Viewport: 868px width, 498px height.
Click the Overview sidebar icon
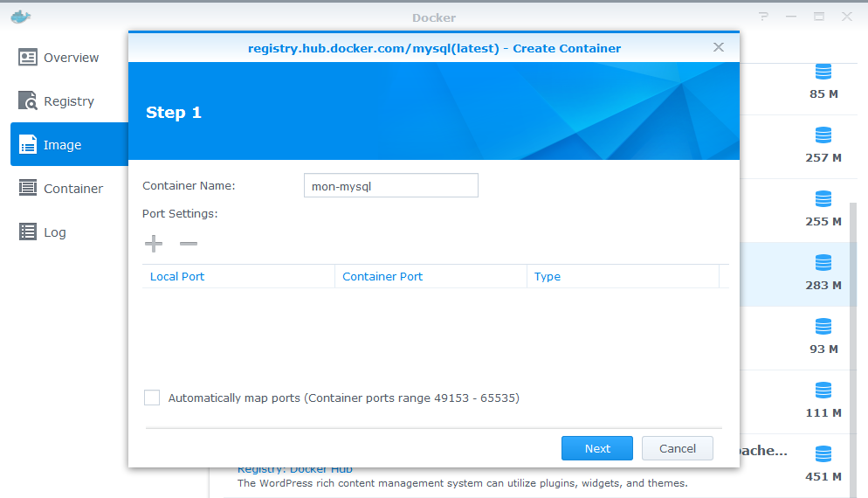coord(28,57)
